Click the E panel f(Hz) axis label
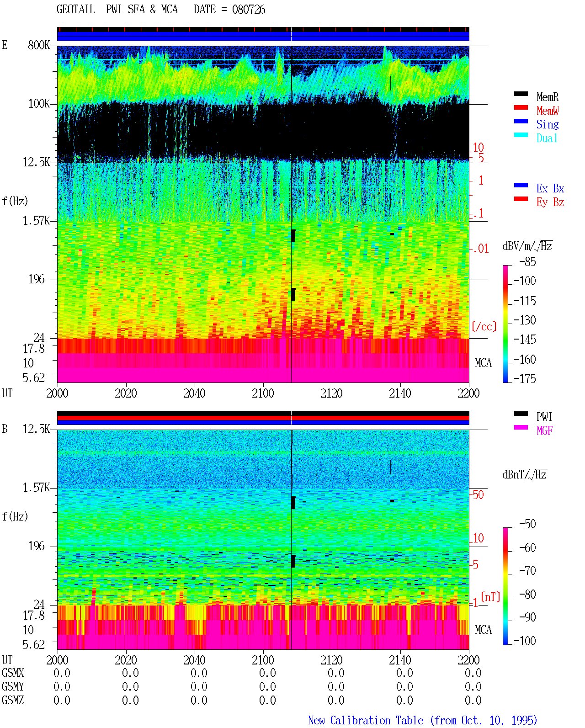This screenshot has width=585, height=728. (15, 201)
